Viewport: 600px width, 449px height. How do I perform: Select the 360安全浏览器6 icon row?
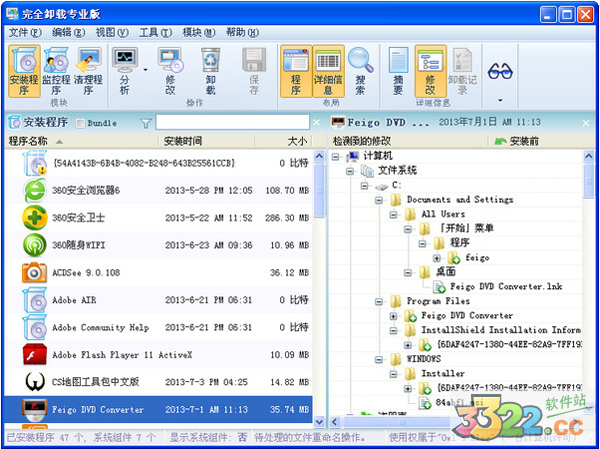[35, 191]
